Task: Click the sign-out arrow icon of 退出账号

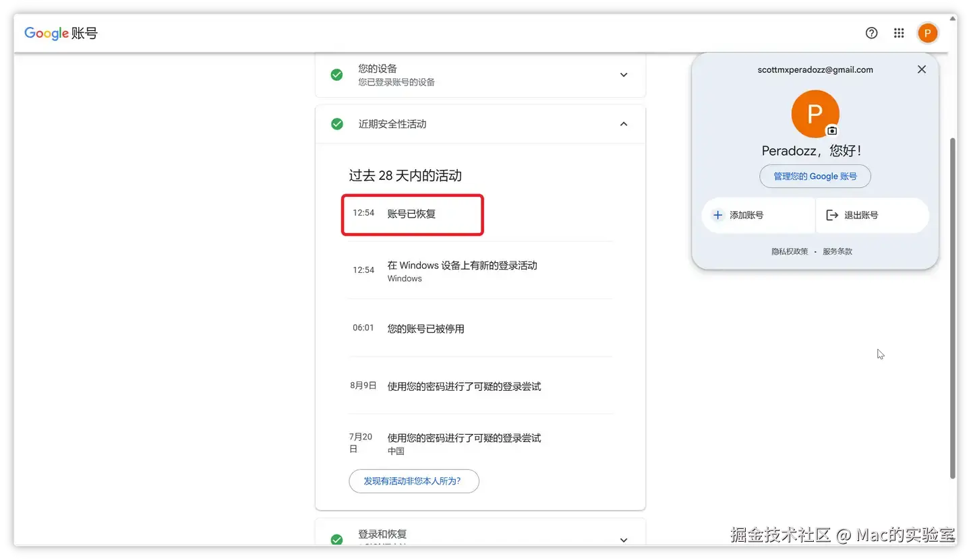Action: point(832,215)
